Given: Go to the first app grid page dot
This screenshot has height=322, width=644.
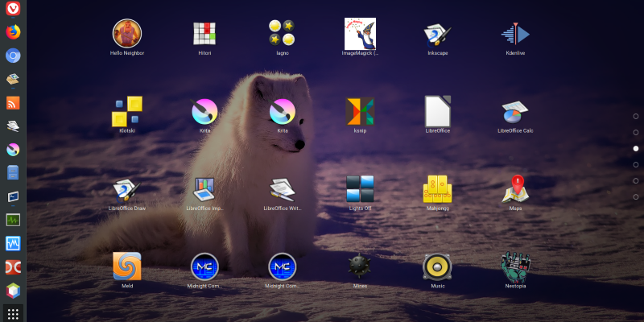Looking at the screenshot, I should [636, 117].
